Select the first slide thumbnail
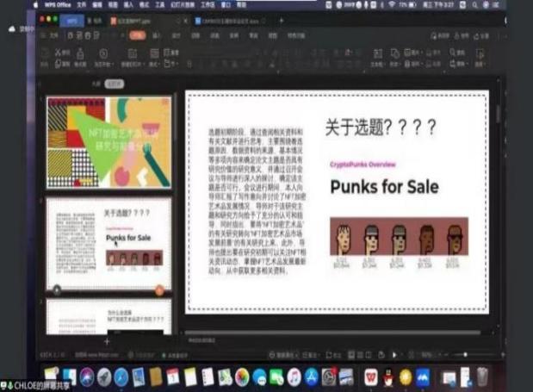 coord(109,142)
